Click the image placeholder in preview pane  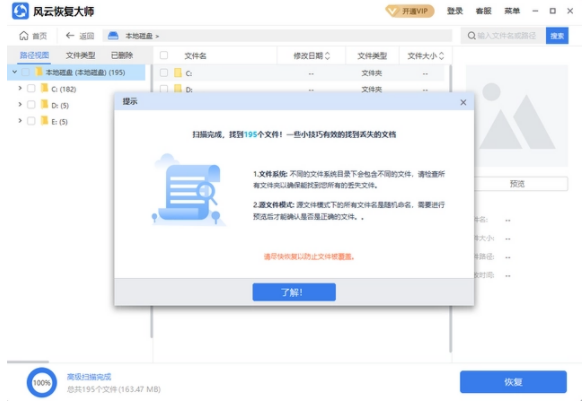point(517,116)
